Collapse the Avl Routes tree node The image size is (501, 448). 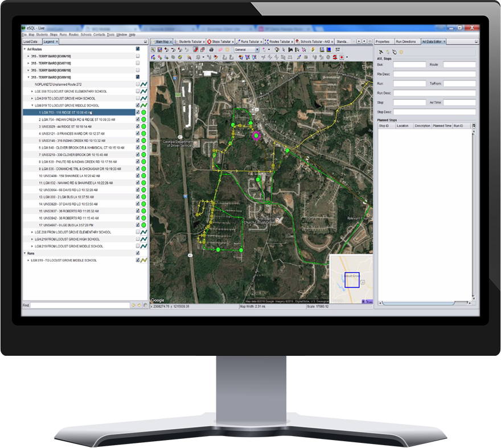click(x=24, y=49)
